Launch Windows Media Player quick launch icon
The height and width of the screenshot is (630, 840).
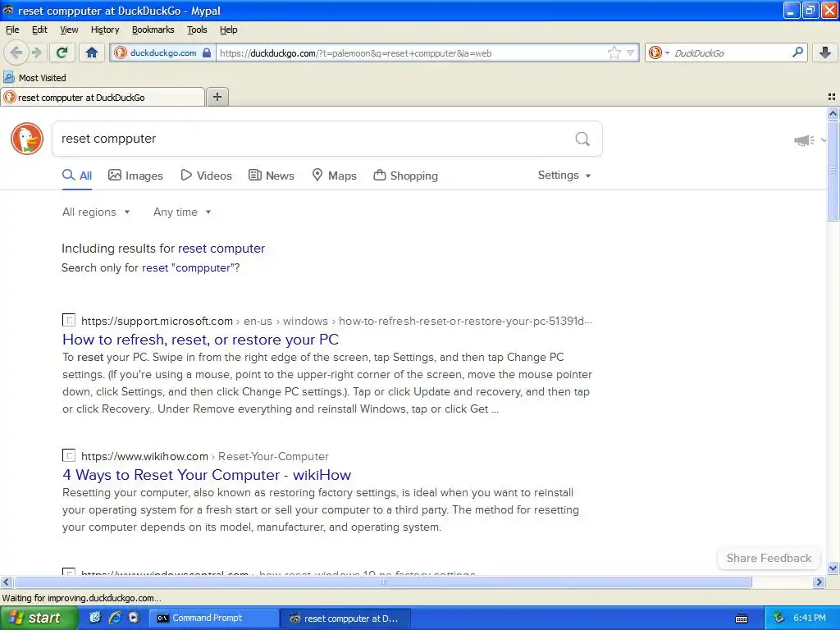pyautogui.click(x=134, y=618)
